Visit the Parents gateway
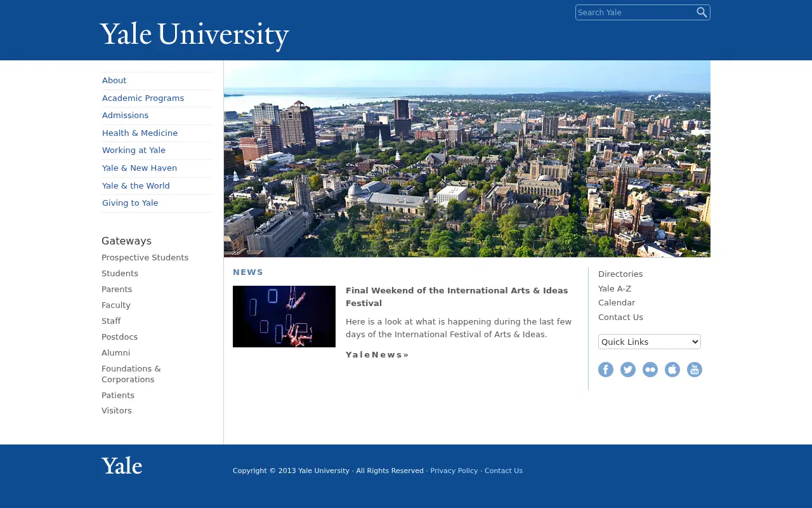 tap(117, 290)
